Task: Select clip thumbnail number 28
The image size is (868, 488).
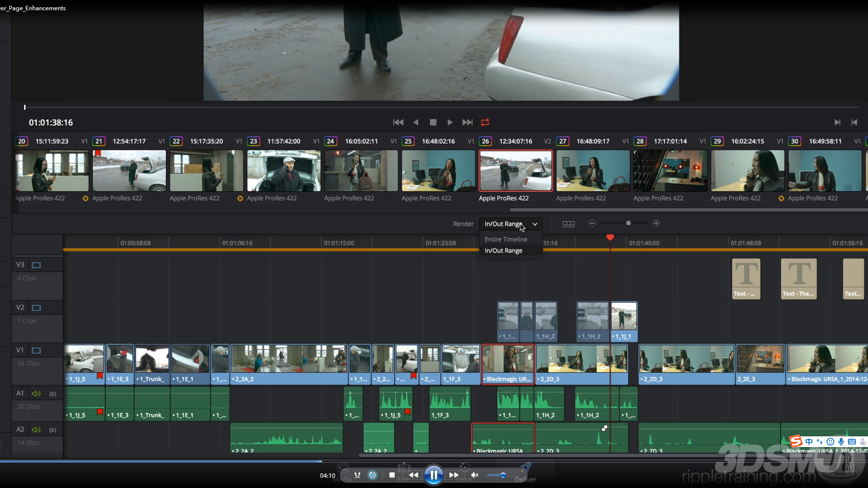Action: (670, 171)
